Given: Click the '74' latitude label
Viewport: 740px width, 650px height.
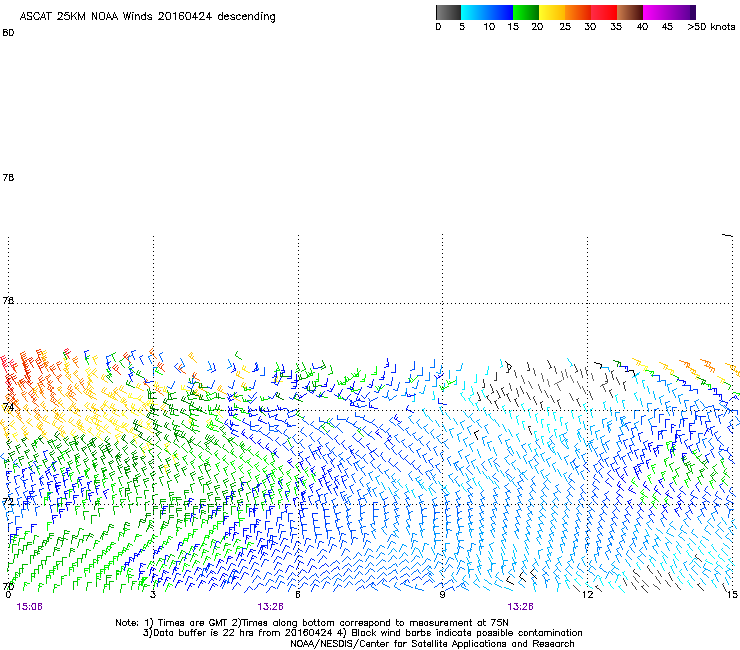Looking at the screenshot, I should tap(8, 407).
